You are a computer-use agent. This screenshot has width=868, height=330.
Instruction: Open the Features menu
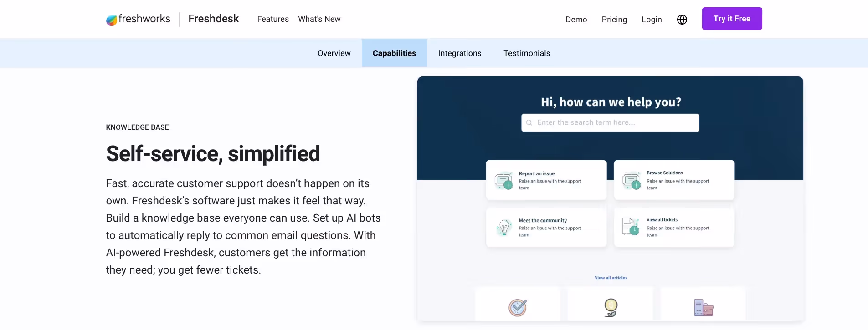[x=273, y=19]
